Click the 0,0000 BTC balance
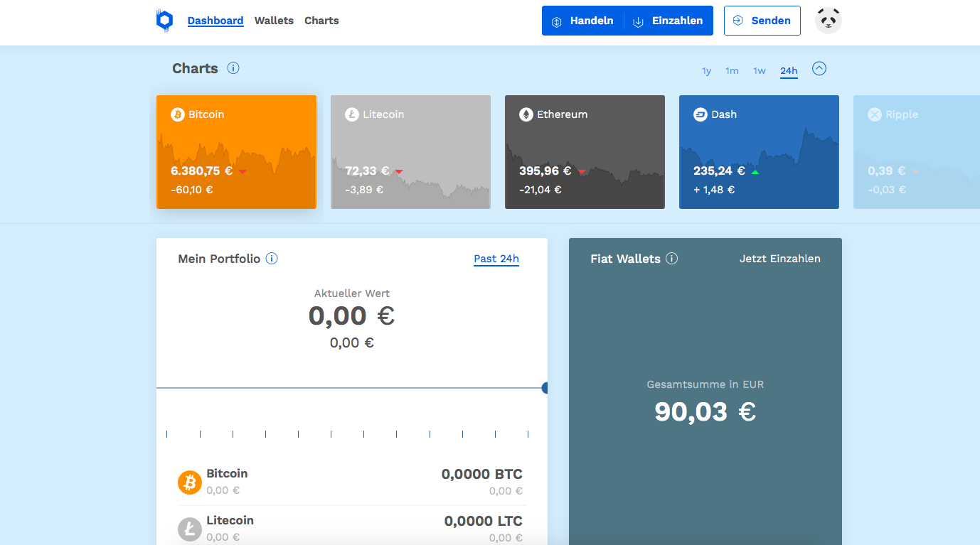Image resolution: width=980 pixels, height=545 pixels. pyautogui.click(x=482, y=474)
